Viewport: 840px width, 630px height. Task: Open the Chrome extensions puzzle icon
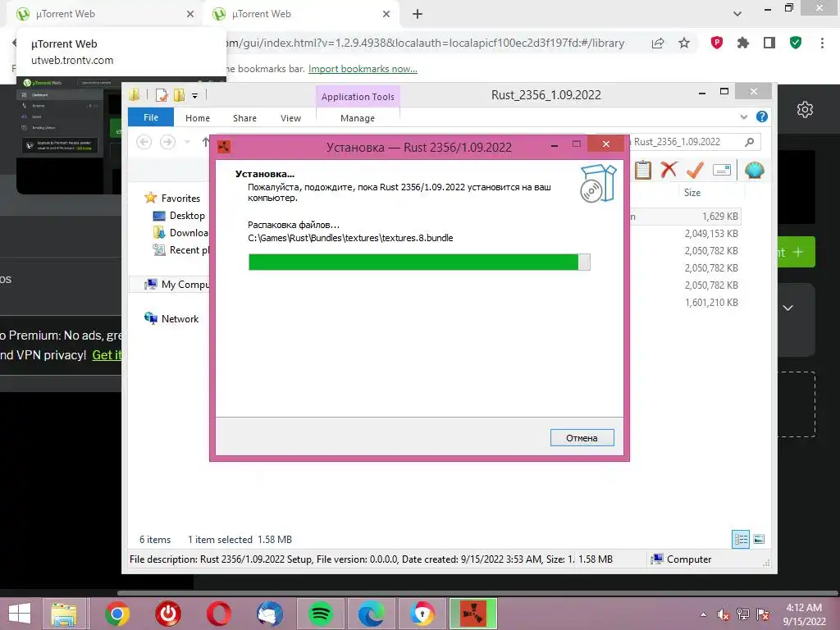[x=743, y=43]
